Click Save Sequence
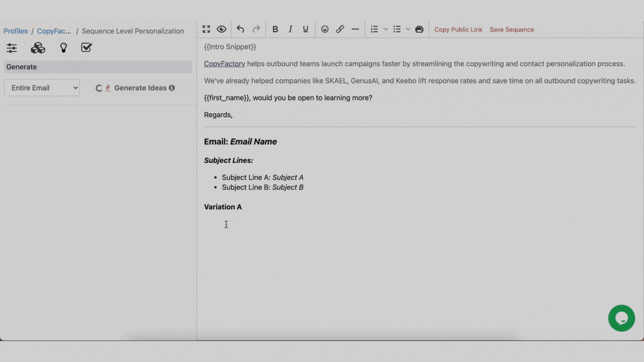The height and width of the screenshot is (362, 644). pos(512,29)
